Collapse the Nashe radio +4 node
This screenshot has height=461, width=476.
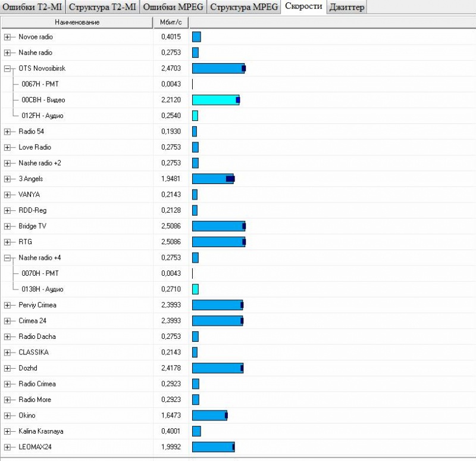tap(8, 258)
